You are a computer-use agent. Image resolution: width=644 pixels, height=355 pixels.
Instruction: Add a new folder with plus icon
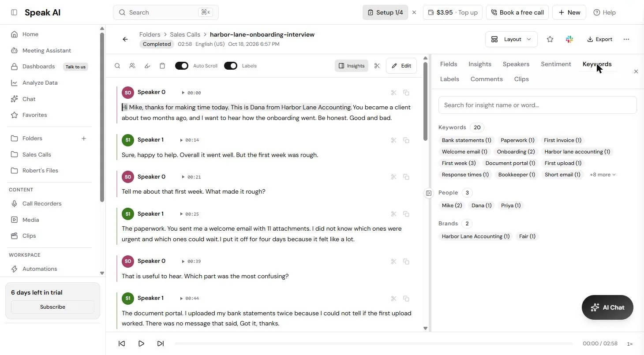[x=84, y=138]
